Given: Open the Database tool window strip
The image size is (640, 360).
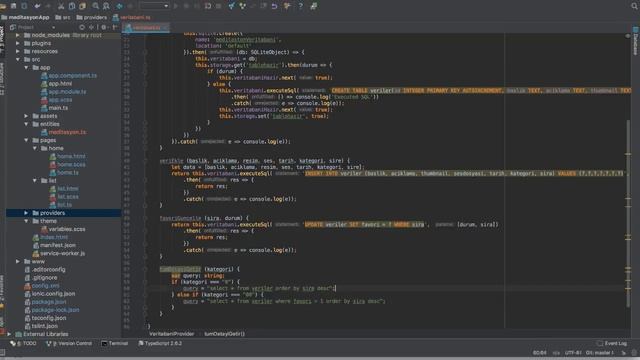Looking at the screenshot, I should tap(636, 41).
